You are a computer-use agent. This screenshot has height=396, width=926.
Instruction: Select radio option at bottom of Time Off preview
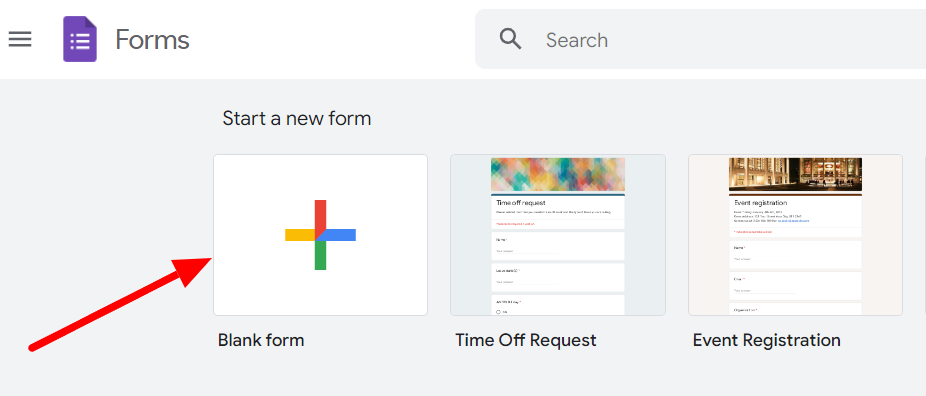(x=499, y=312)
